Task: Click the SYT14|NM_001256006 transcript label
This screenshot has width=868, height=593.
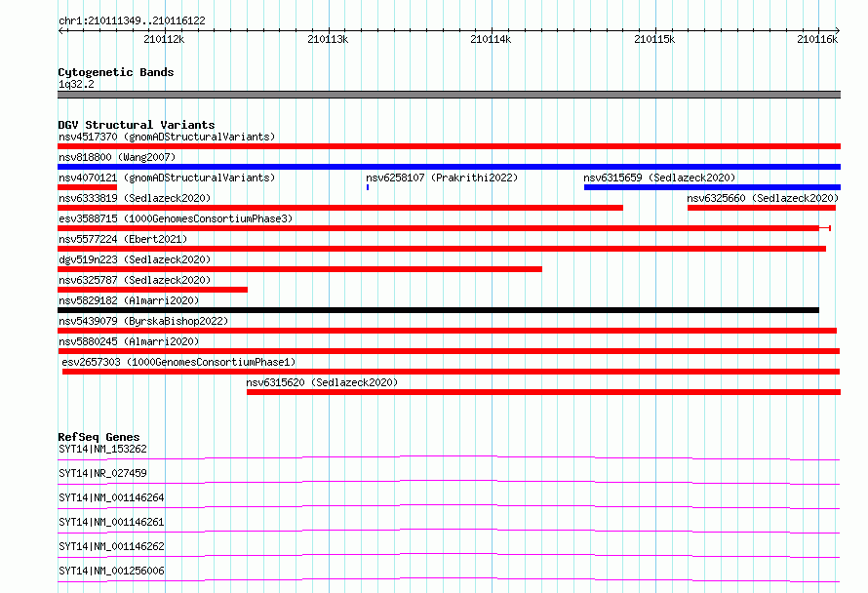Action: (x=111, y=571)
